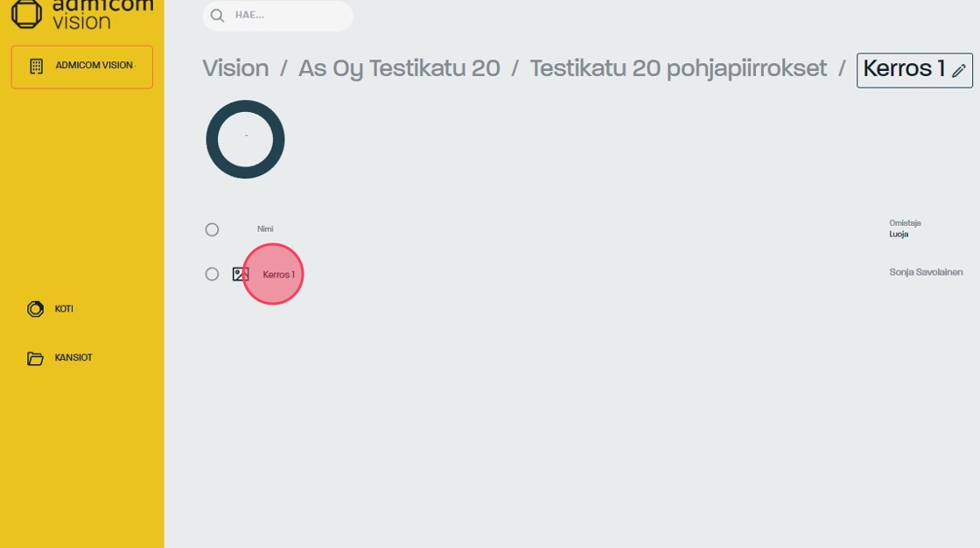Click the image file icon for Kerros 1
The width and height of the screenshot is (980, 548).
[x=241, y=274]
